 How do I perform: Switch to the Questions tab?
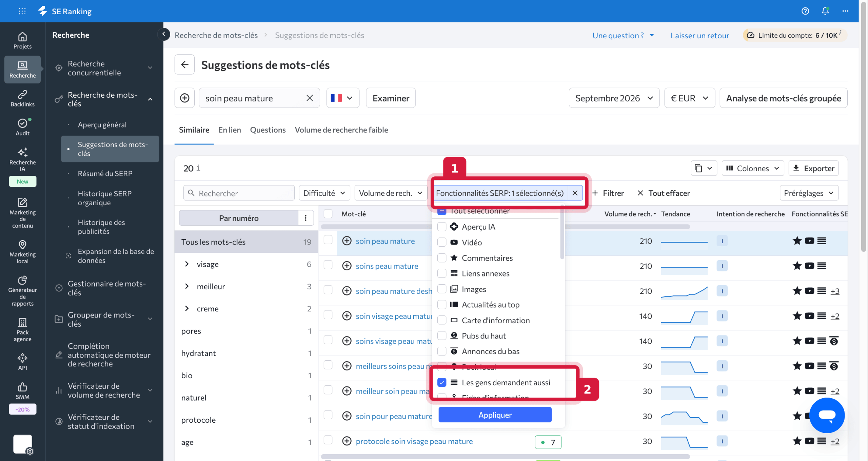click(x=268, y=130)
